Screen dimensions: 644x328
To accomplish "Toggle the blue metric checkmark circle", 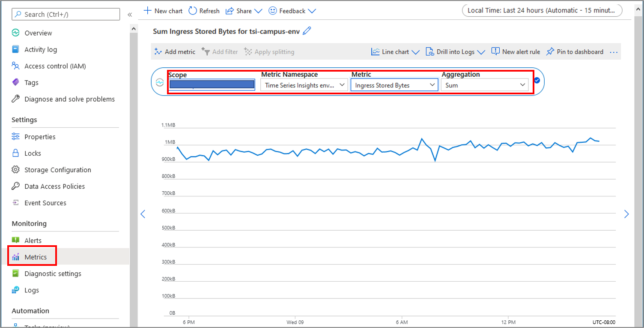I will [537, 80].
